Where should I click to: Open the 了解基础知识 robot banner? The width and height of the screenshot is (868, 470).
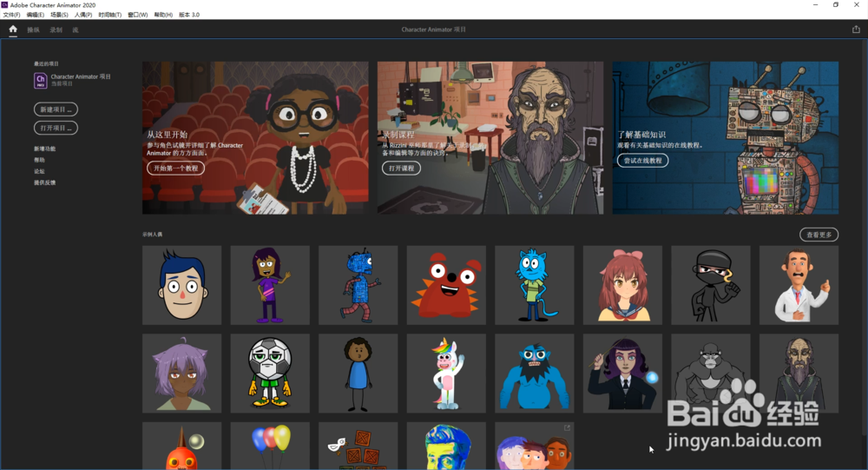click(x=725, y=137)
